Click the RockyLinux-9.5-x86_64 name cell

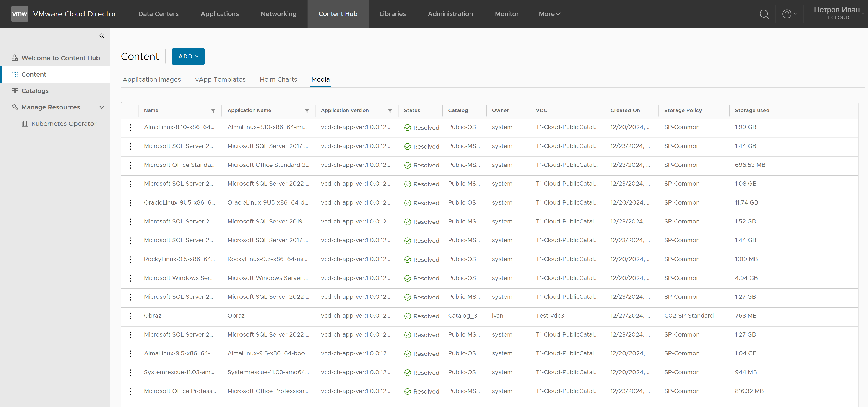[x=179, y=259]
